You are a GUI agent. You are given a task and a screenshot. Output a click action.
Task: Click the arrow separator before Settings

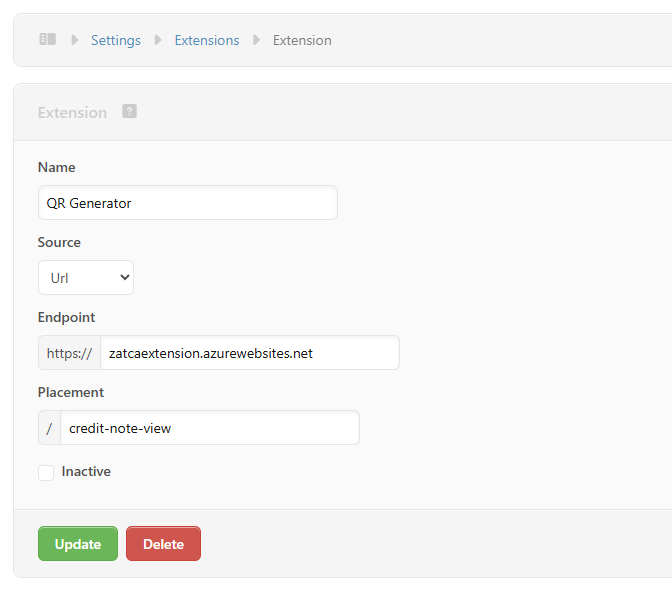[x=74, y=40]
